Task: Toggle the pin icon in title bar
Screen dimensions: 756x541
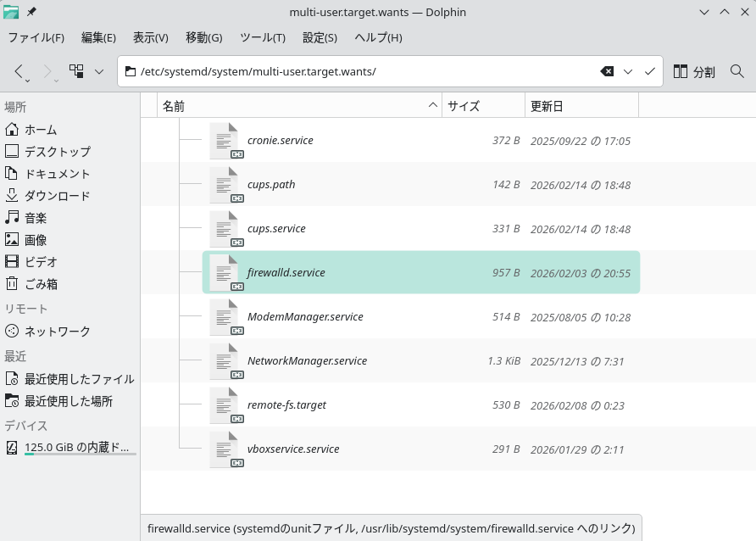Action: coord(32,12)
